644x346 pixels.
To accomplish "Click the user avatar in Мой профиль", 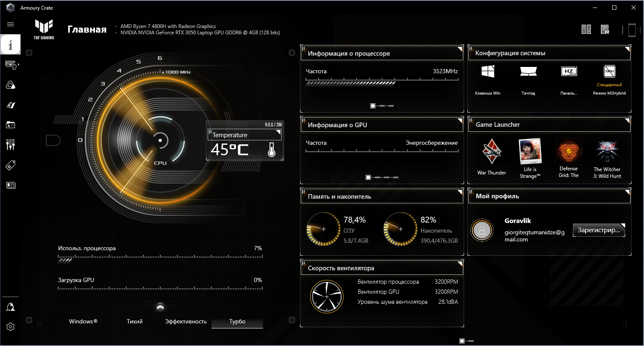I will point(482,230).
